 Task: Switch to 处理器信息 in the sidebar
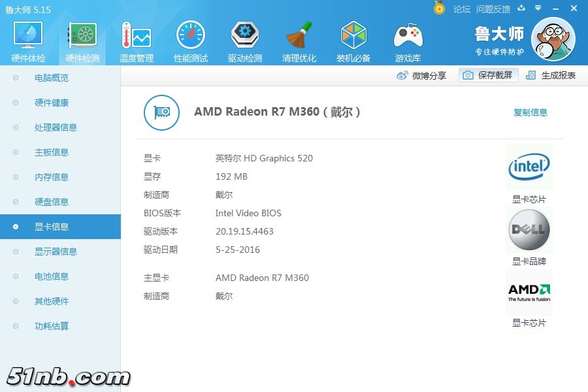(x=56, y=127)
